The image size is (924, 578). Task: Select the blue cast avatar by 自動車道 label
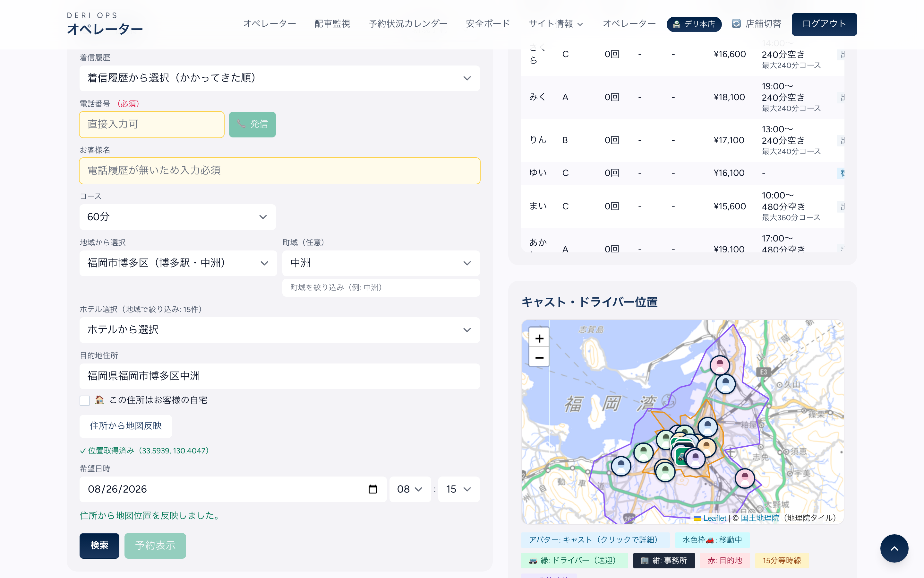pyautogui.click(x=621, y=466)
